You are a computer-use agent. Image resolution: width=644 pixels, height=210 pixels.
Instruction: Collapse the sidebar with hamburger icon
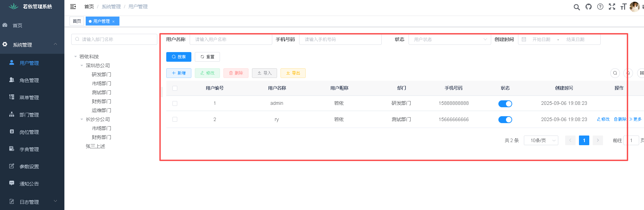pos(73,7)
